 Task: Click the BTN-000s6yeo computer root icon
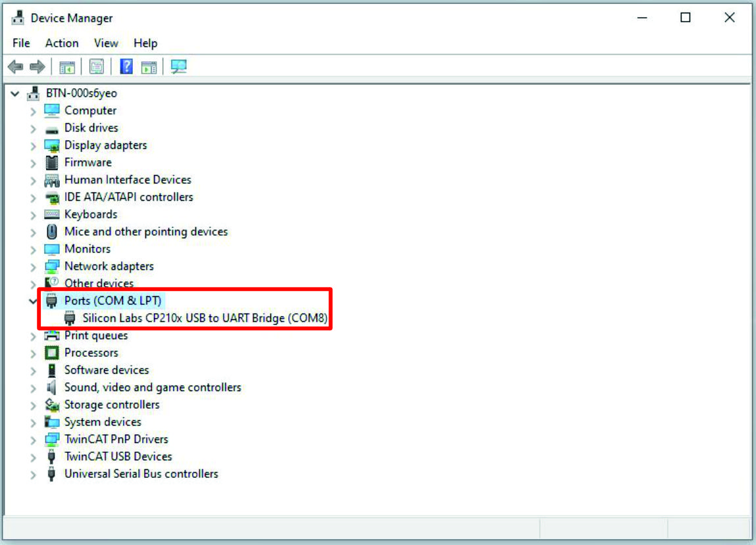click(x=34, y=93)
